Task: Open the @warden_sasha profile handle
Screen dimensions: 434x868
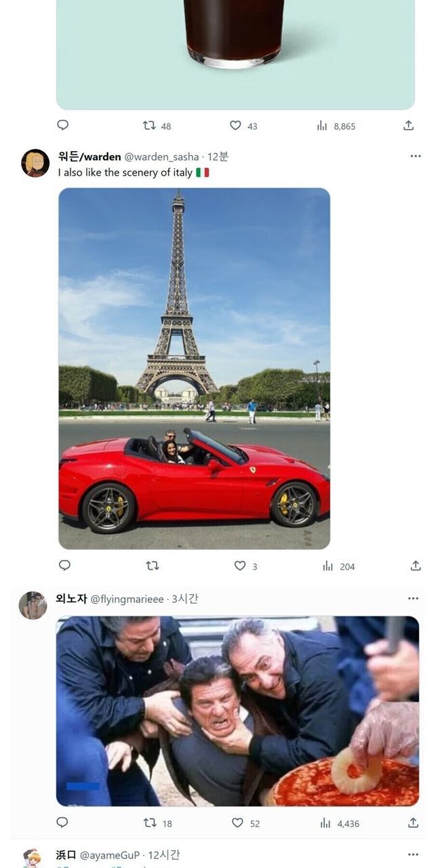Action: (161, 157)
